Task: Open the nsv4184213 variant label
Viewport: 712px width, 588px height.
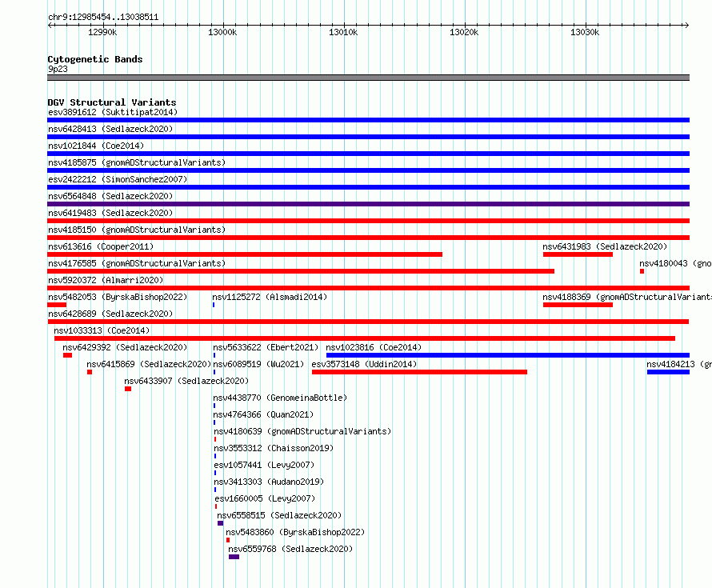Action: coord(679,364)
